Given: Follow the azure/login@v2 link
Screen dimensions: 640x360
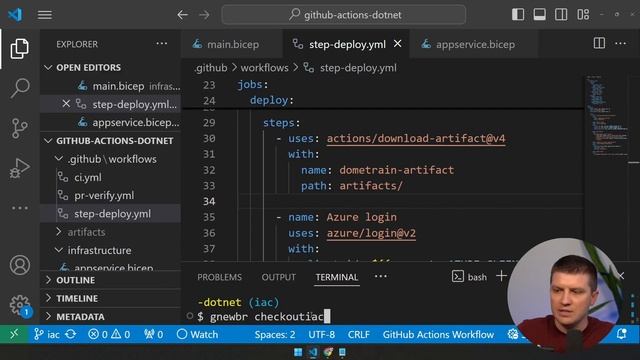Looking at the screenshot, I should [371, 233].
